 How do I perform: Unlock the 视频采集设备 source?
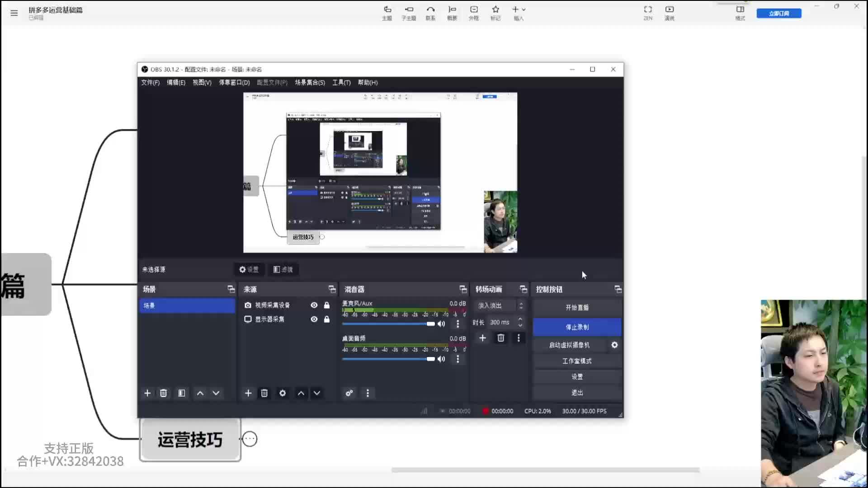coord(327,305)
